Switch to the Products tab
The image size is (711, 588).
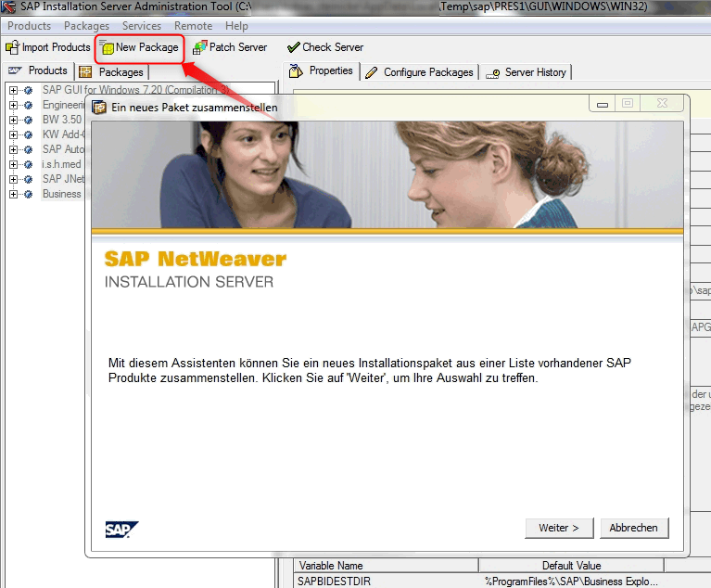coord(39,70)
